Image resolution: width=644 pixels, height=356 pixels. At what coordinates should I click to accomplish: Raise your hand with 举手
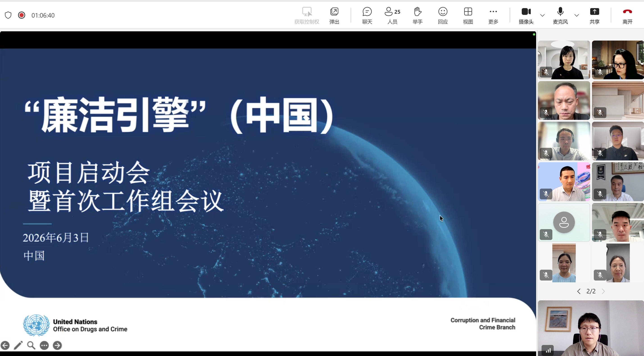pos(417,16)
